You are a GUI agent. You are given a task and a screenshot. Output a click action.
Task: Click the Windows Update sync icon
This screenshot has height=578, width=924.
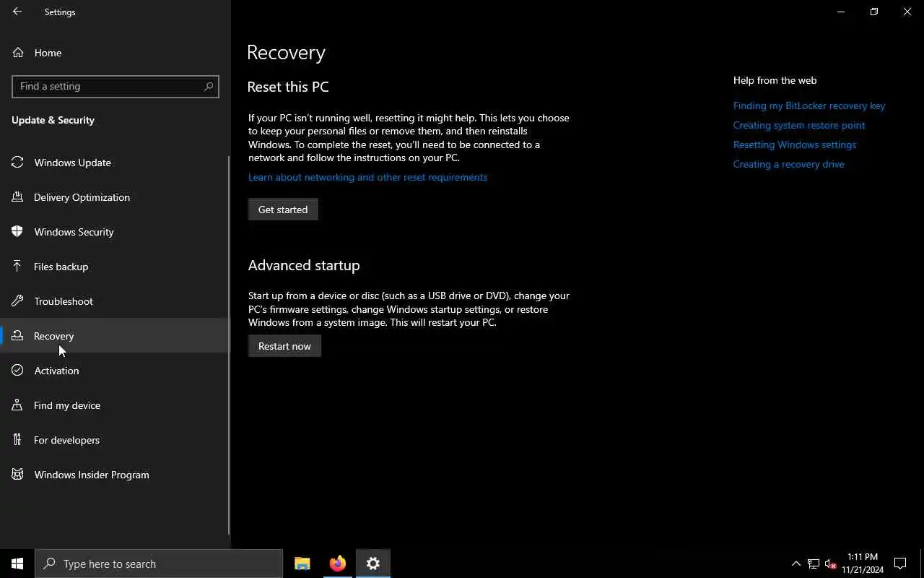(18, 163)
